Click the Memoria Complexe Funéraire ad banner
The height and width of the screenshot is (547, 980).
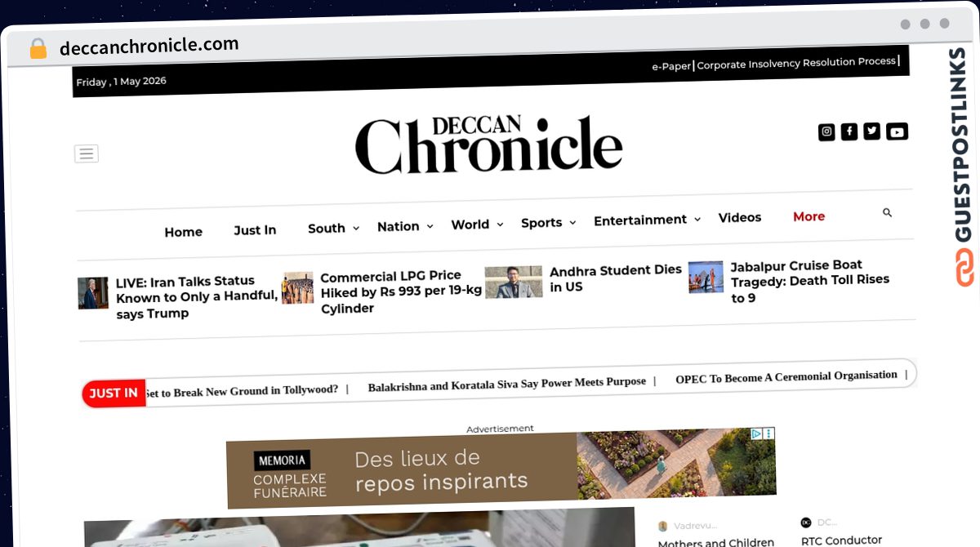(501, 469)
